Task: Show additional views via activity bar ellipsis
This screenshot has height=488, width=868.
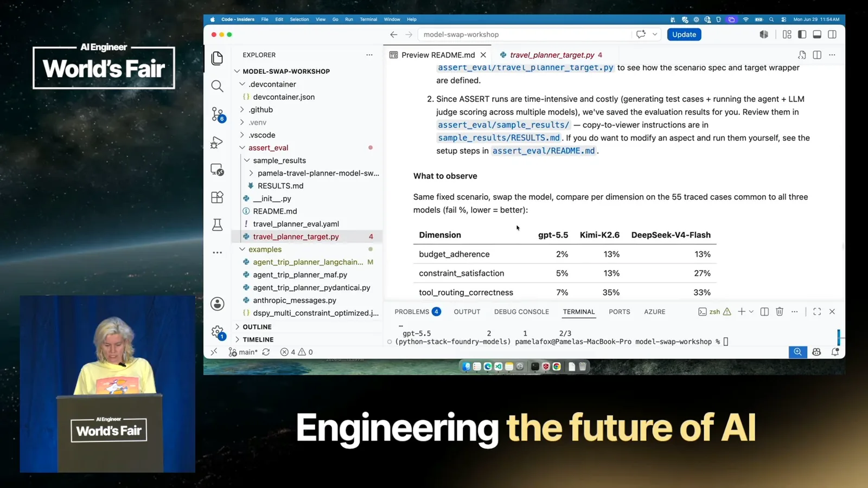Action: pyautogui.click(x=217, y=253)
